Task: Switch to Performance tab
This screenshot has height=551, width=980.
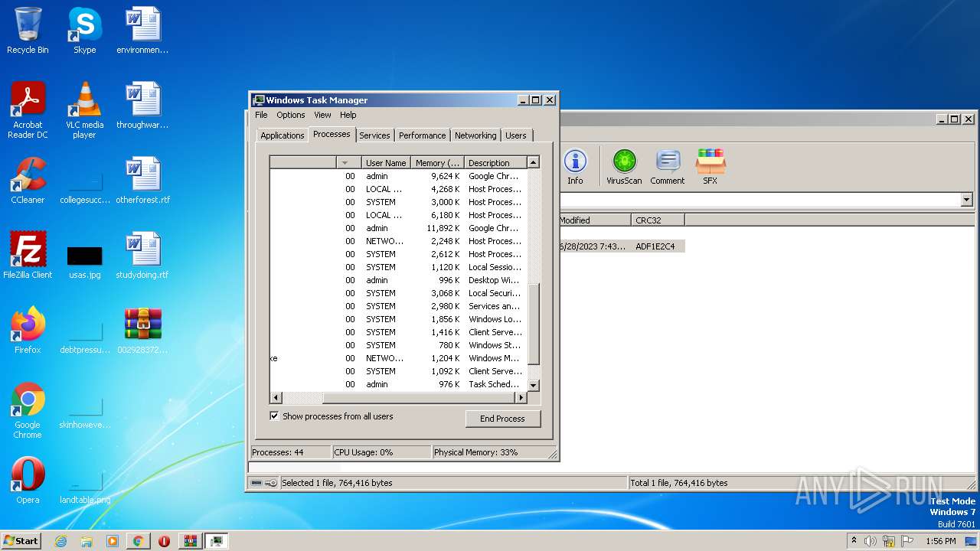Action: (423, 135)
